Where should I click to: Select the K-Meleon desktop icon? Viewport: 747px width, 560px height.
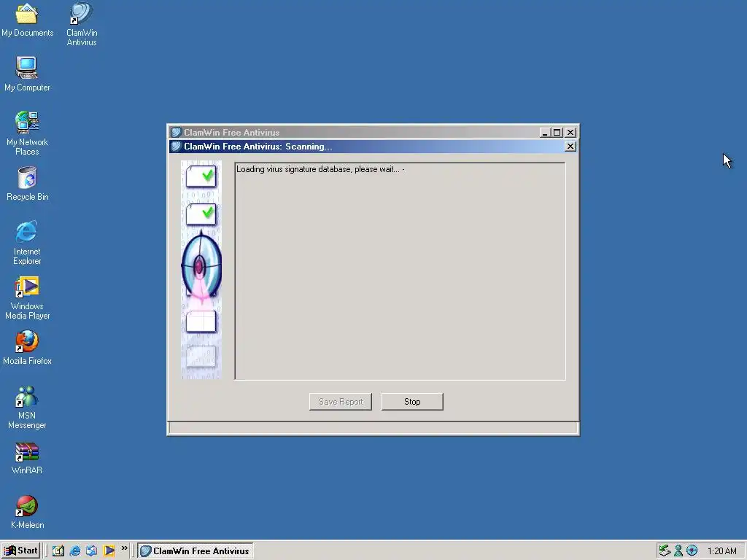click(x=27, y=512)
